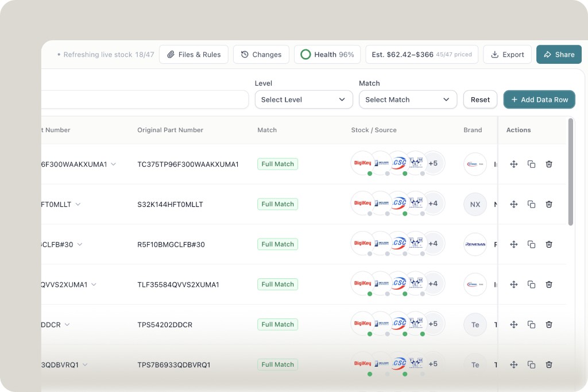Click the search input field
The width and height of the screenshot is (588, 392).
pyautogui.click(x=145, y=99)
